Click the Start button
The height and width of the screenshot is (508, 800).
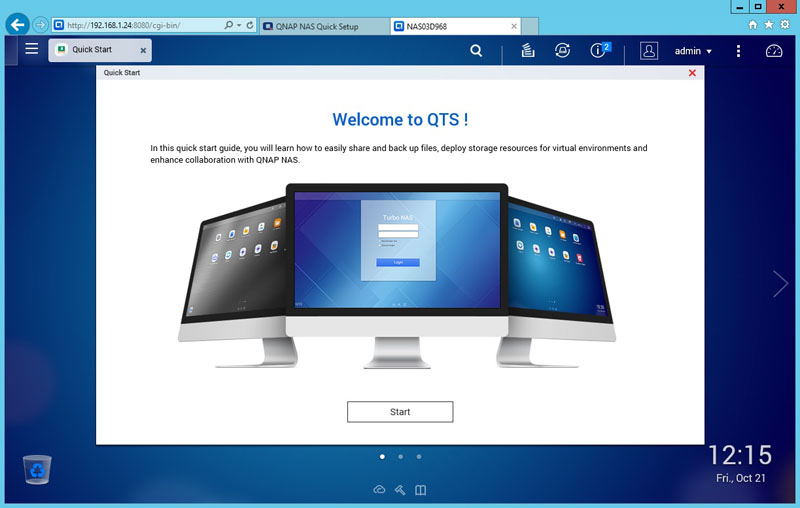[400, 412]
